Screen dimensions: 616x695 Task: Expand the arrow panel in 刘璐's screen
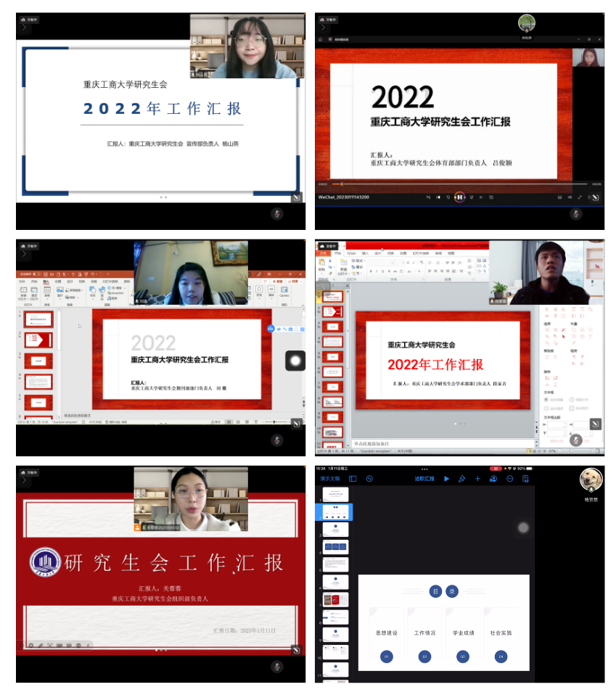pyautogui.click(x=25, y=254)
